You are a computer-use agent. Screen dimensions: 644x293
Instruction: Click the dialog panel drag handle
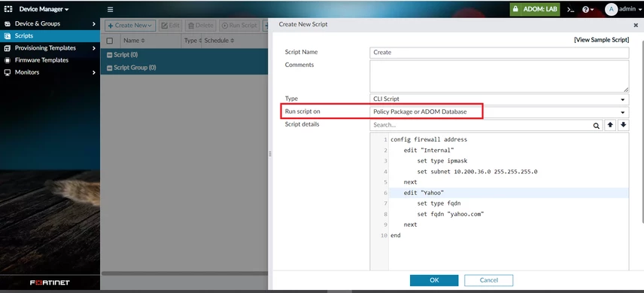pos(270,154)
